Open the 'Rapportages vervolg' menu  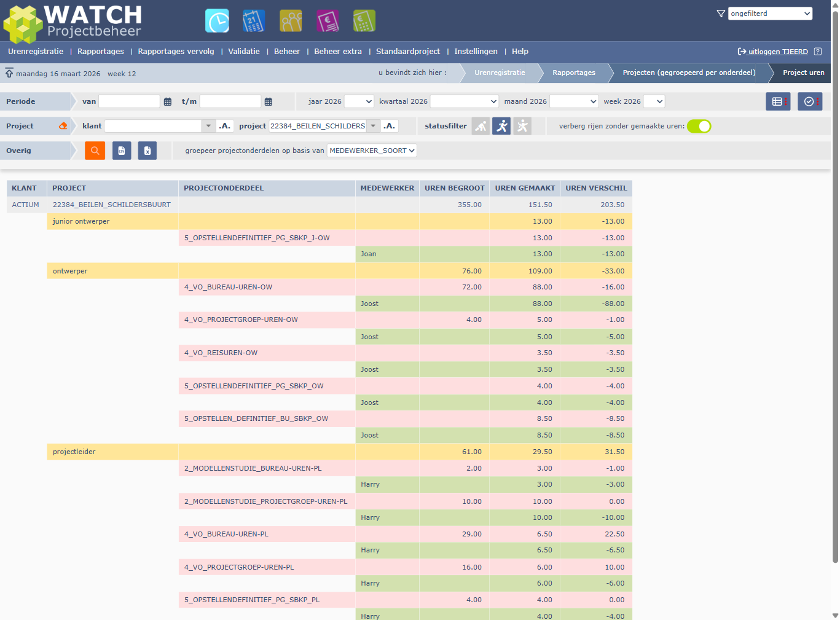176,52
